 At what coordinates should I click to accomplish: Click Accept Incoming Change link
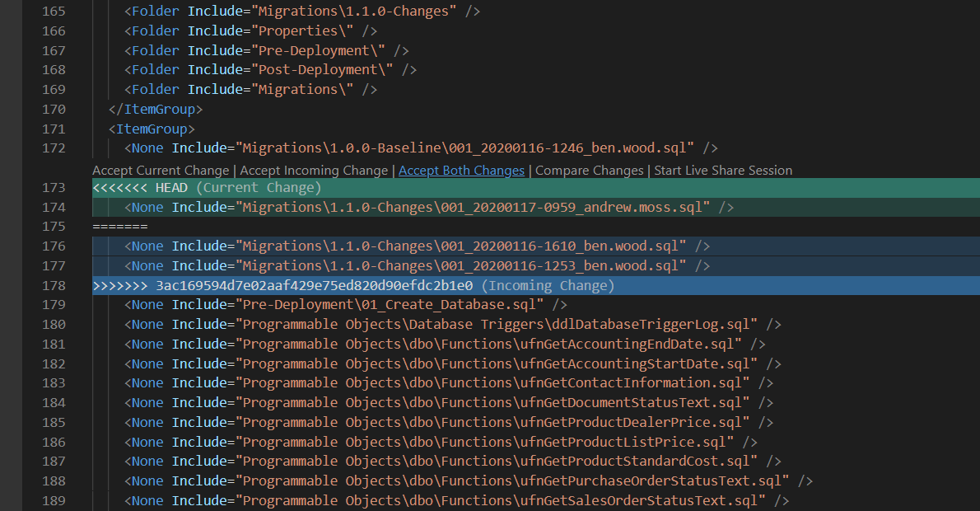point(313,171)
